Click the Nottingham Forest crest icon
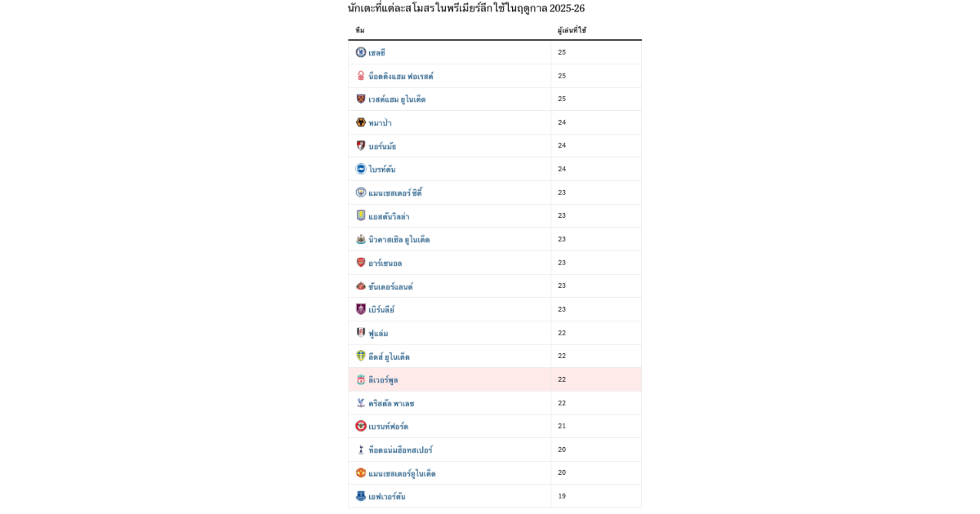Image resolution: width=980 pixels, height=514 pixels. tap(361, 76)
